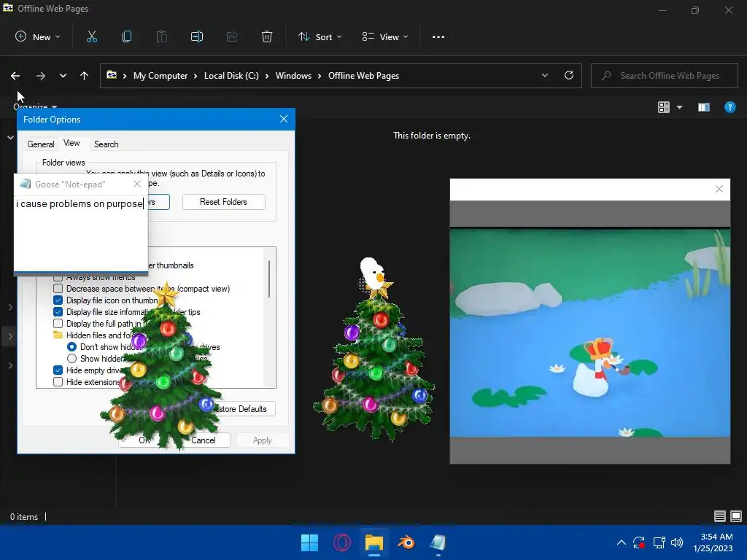Click Cancel in Folder Options
The height and width of the screenshot is (560, 747).
[204, 440]
